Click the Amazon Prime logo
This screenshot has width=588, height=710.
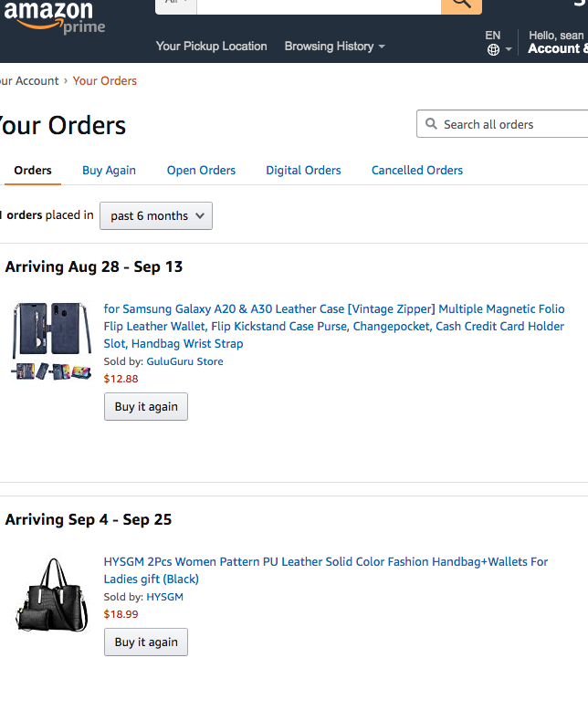pos(53,17)
